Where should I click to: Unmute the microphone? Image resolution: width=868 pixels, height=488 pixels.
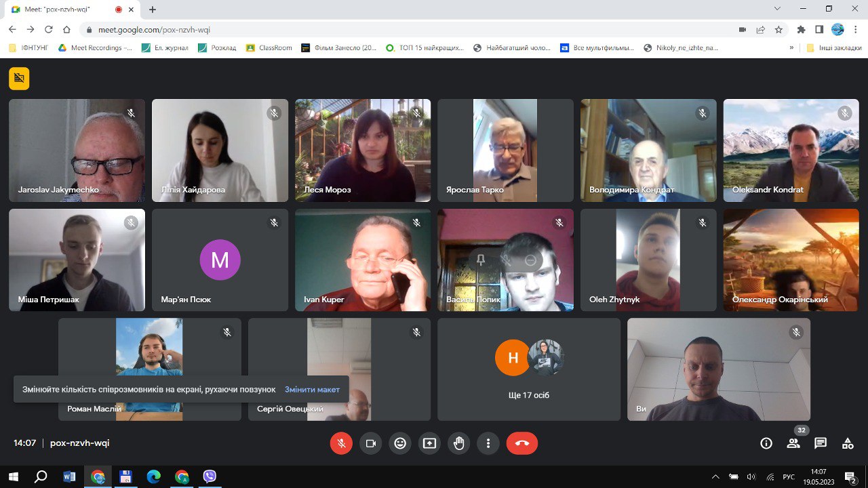[x=341, y=443]
